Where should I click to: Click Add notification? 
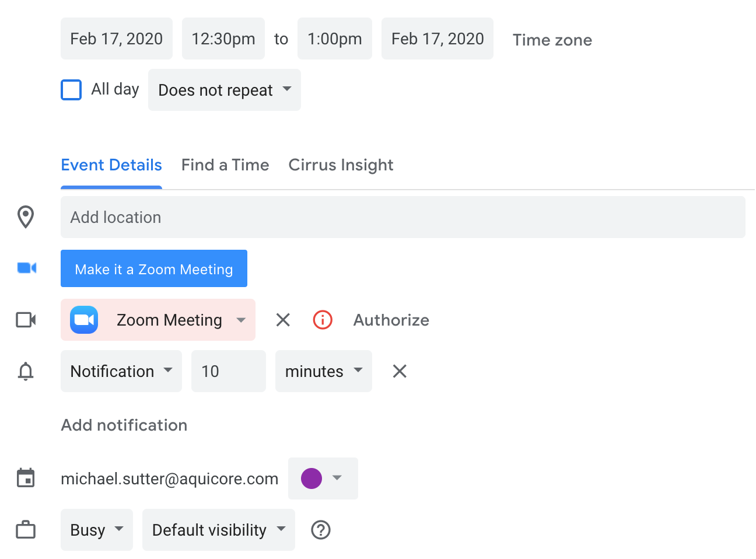(124, 425)
